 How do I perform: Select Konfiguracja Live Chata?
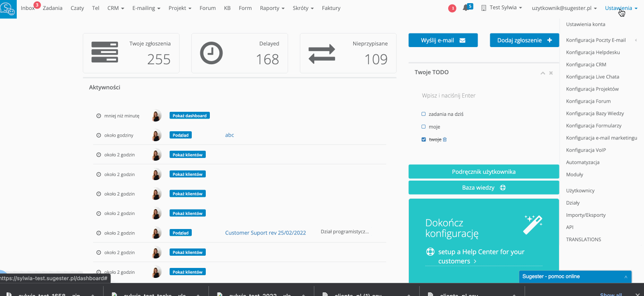coord(592,77)
